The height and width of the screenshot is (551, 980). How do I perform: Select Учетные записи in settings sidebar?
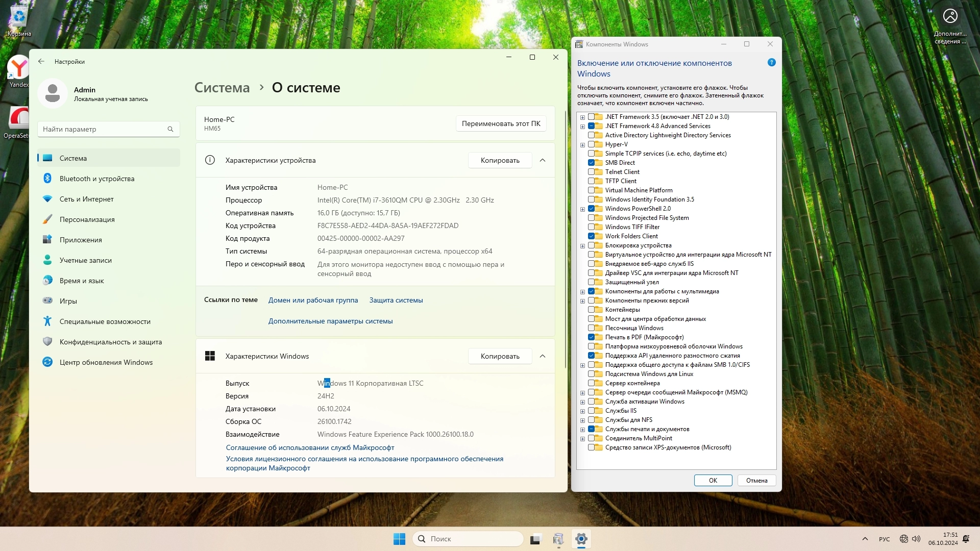click(85, 260)
